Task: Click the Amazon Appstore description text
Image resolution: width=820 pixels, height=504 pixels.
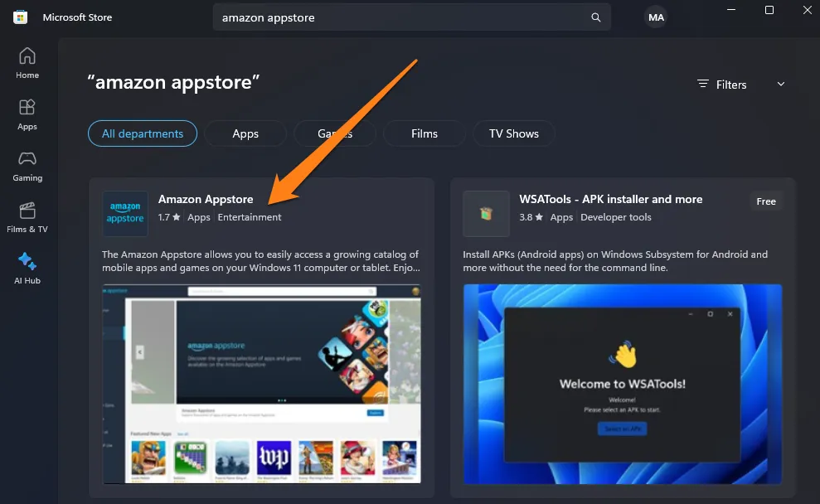Action: point(260,261)
